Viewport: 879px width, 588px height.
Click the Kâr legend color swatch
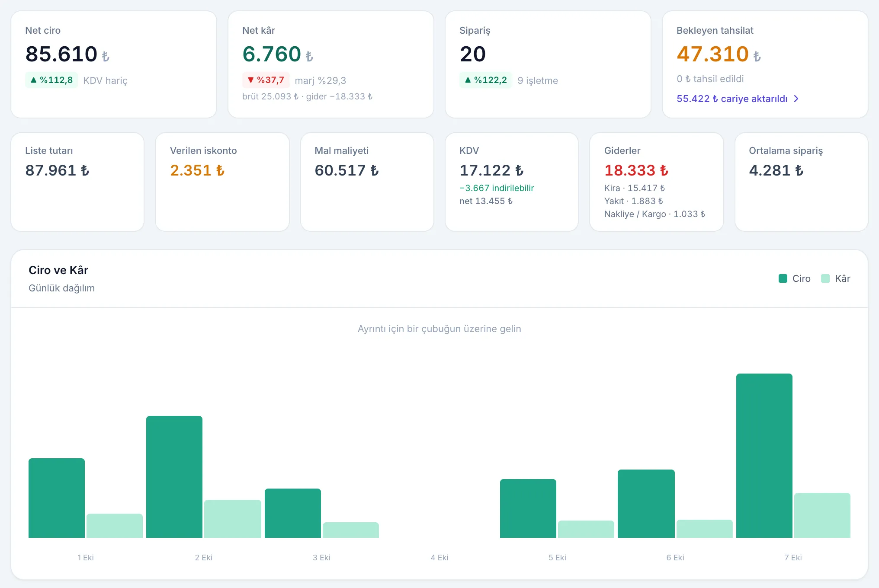pyautogui.click(x=825, y=278)
